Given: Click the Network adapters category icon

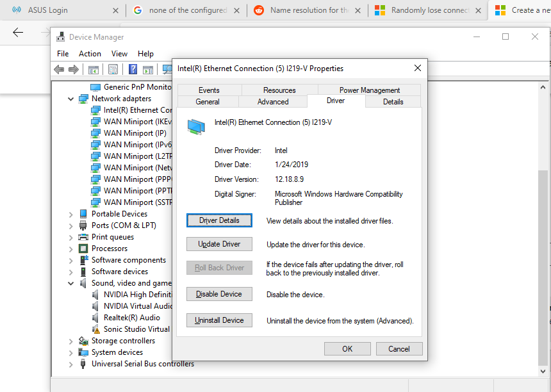Looking at the screenshot, I should [84, 99].
